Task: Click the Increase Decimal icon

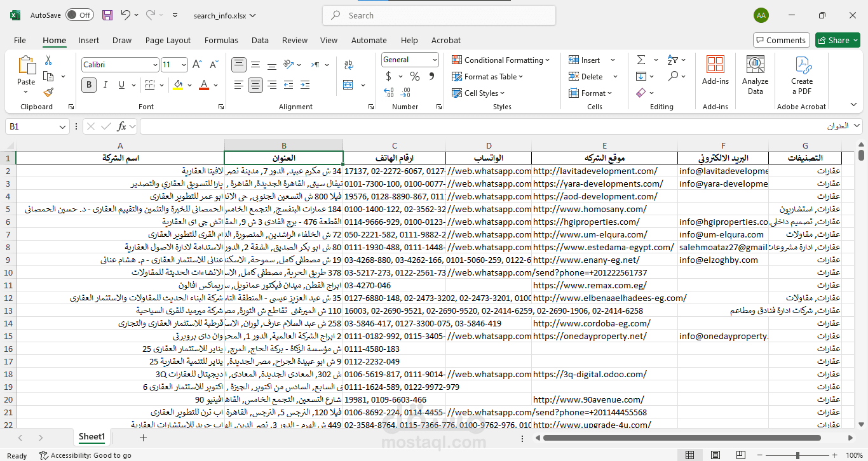Action: (x=389, y=93)
